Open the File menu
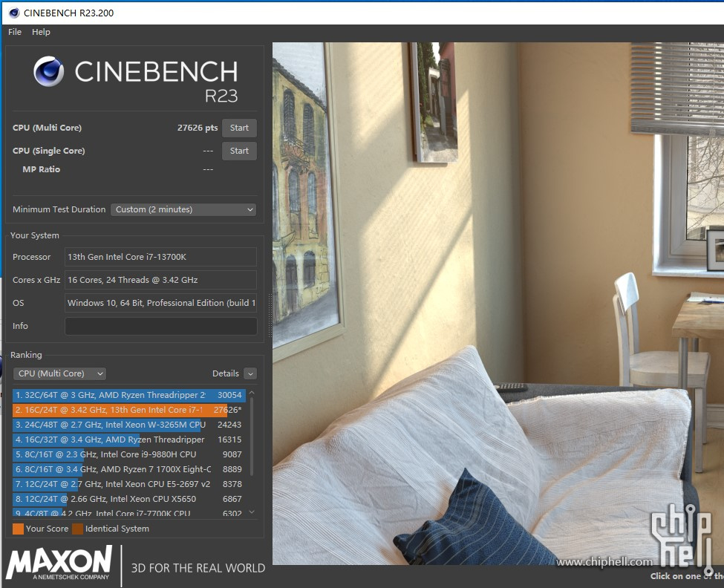The width and height of the screenshot is (724, 588). 15,32
